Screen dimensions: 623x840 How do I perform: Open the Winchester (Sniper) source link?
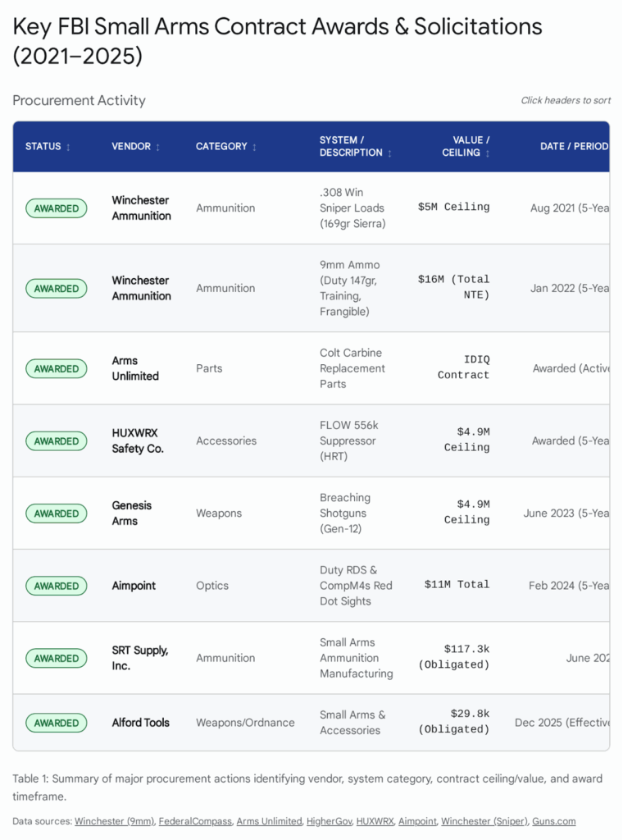(486, 821)
